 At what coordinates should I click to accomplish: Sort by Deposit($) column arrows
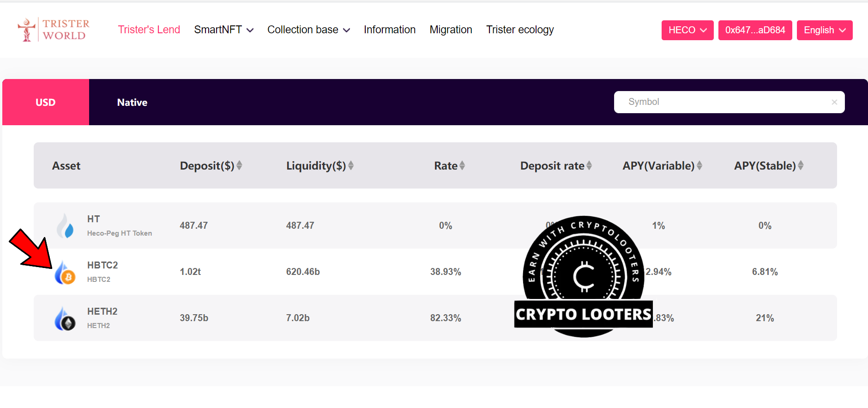(x=239, y=165)
